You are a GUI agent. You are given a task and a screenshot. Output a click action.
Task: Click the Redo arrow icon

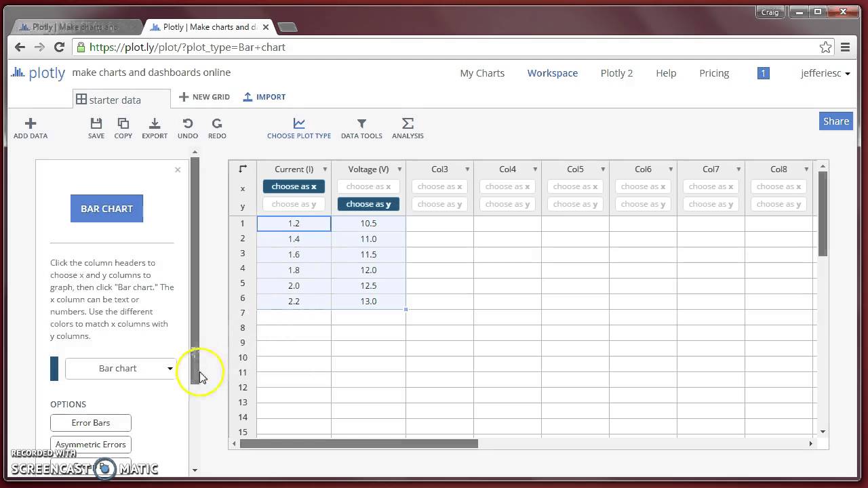point(217,123)
